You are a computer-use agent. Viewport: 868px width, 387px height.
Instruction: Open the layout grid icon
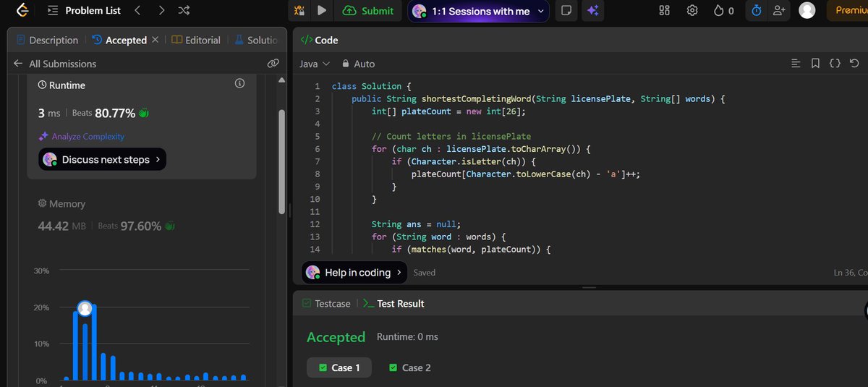click(665, 10)
